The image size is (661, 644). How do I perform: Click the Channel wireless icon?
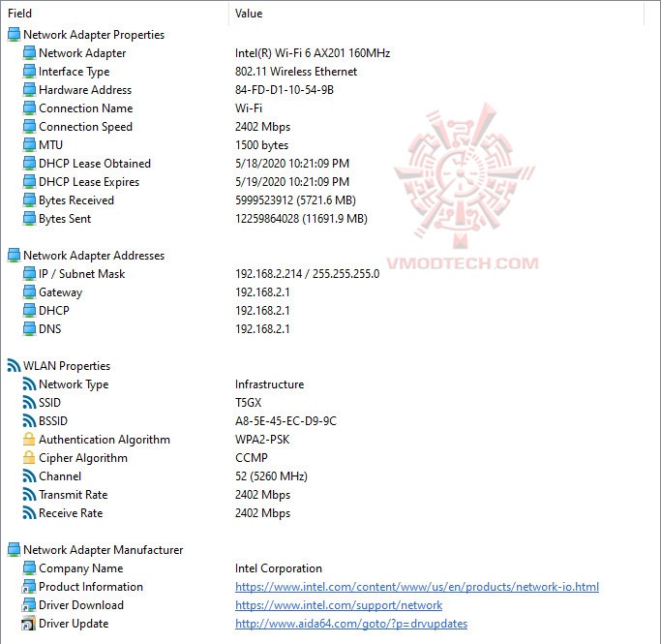pyautogui.click(x=29, y=476)
